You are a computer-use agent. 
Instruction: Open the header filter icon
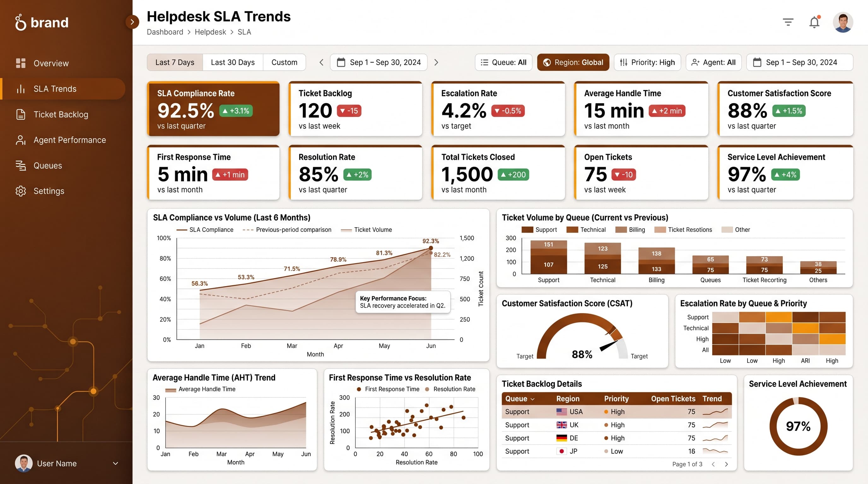pyautogui.click(x=788, y=22)
